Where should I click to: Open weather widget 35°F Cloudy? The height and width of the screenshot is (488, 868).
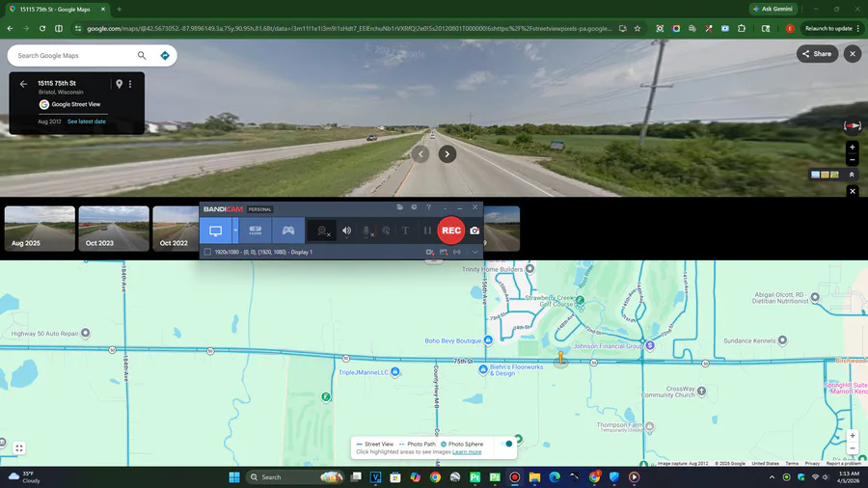tap(25, 477)
